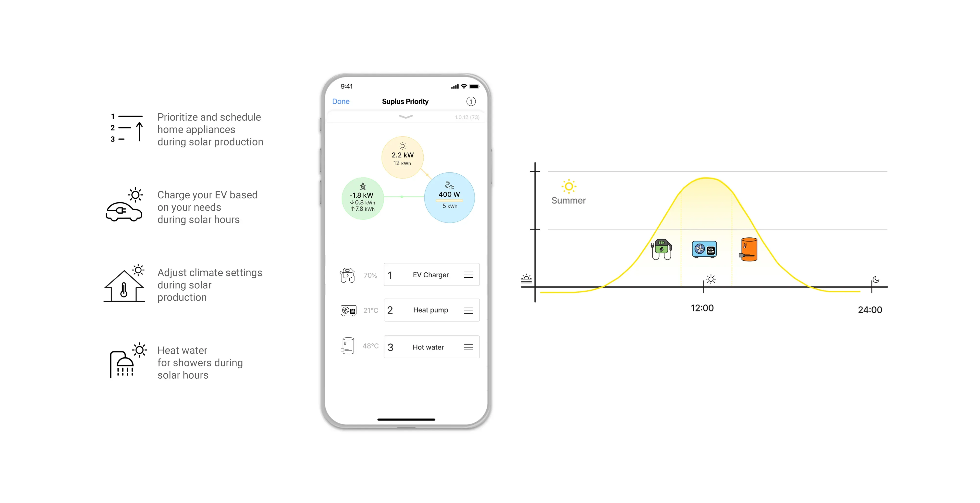The width and height of the screenshot is (980, 503).
Task: Click the Heat pump icon in priority list
Action: point(347,310)
